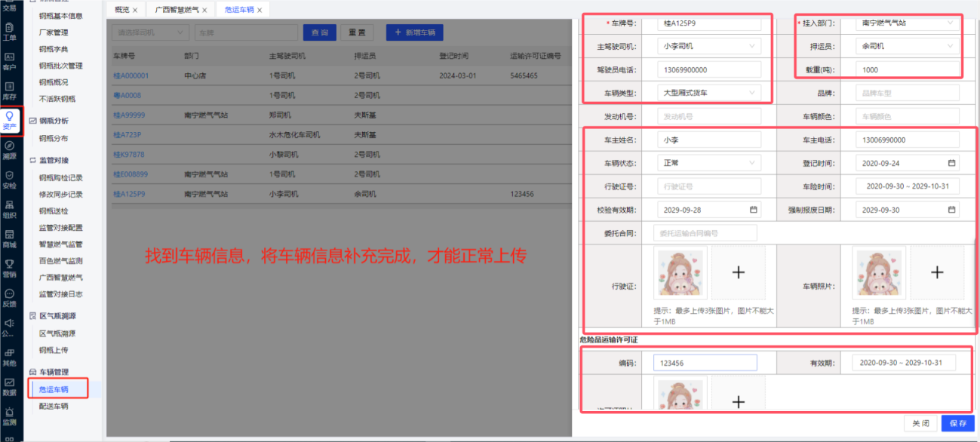Image resolution: width=980 pixels, height=442 pixels.
Task: Switch to the 概览 tab
Action: (x=121, y=11)
